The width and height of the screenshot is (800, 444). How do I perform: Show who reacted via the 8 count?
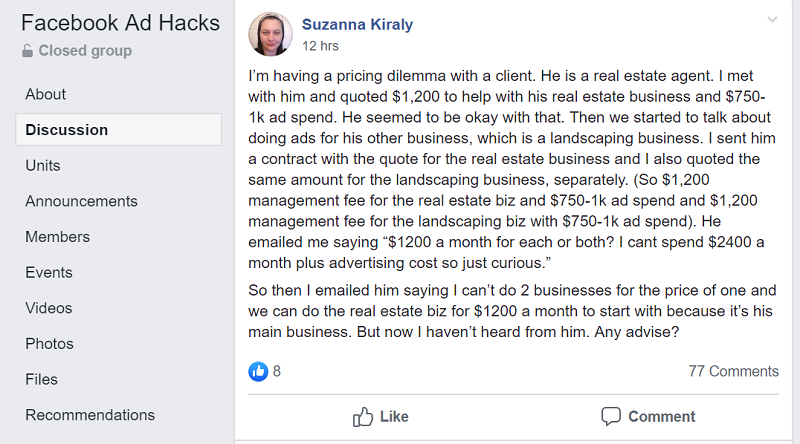277,371
